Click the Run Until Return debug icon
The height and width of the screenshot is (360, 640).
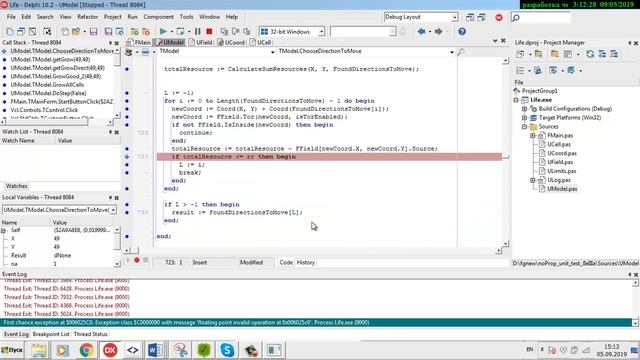pos(247,31)
